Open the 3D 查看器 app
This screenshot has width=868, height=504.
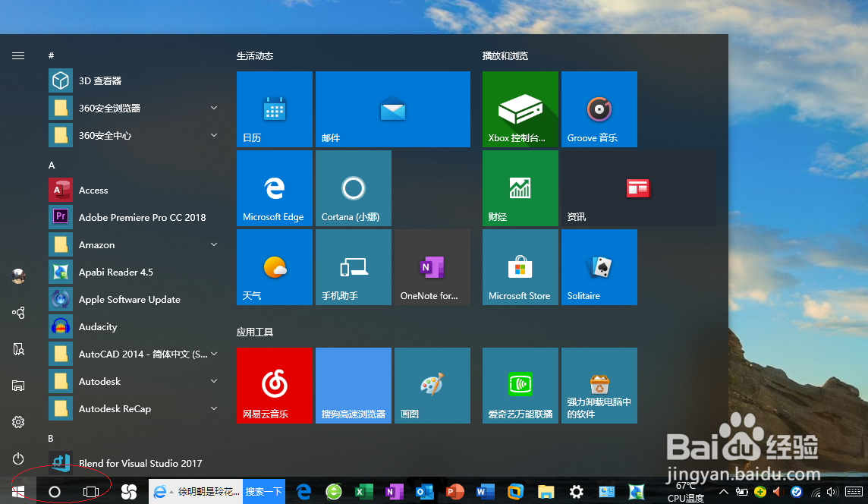(133, 81)
